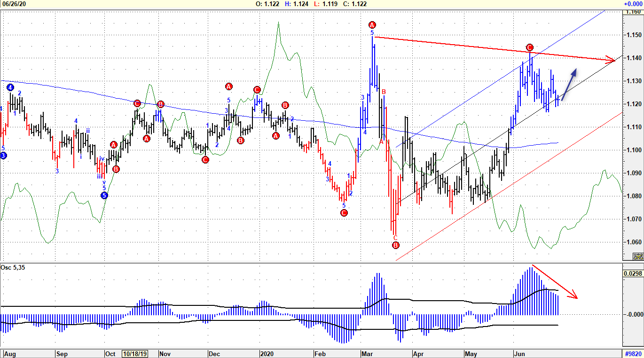The height and width of the screenshot is (358, 644).
Task: Click the 06/26/20 date in header
Action: click(x=13, y=4)
